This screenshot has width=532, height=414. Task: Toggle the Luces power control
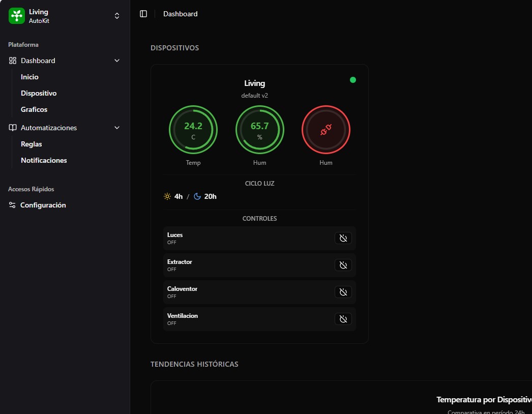(x=343, y=238)
